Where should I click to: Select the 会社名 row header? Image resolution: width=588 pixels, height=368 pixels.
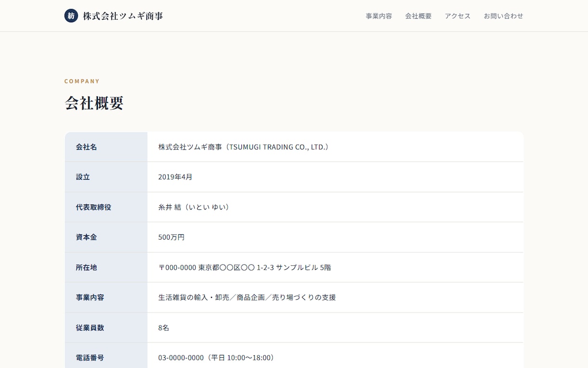[106, 147]
